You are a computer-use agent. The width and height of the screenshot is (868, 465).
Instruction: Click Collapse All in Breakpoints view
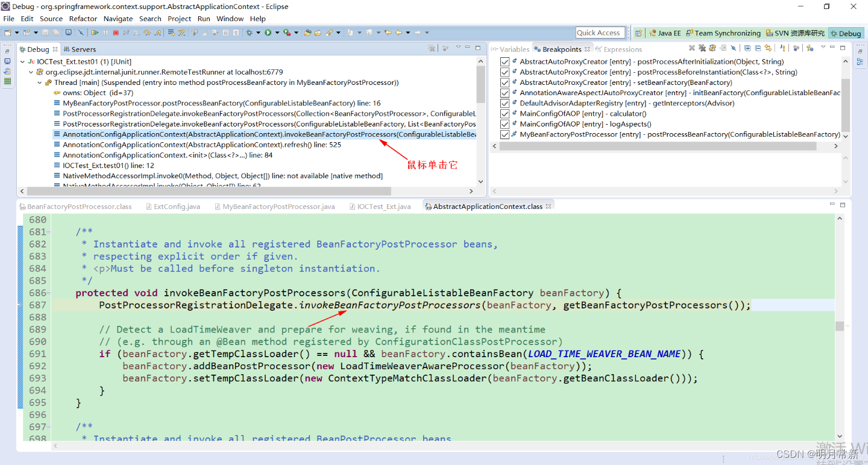click(x=758, y=48)
